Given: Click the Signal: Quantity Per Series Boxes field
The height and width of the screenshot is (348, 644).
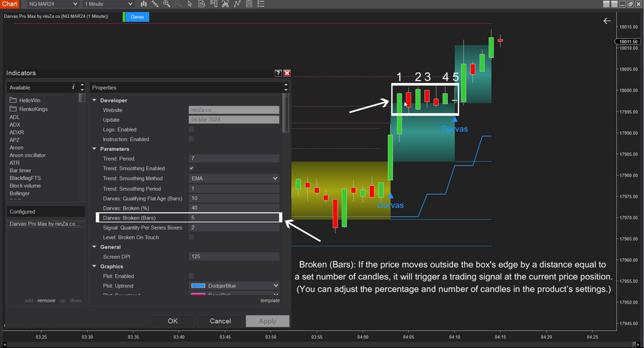Looking at the screenshot, I should (234, 227).
